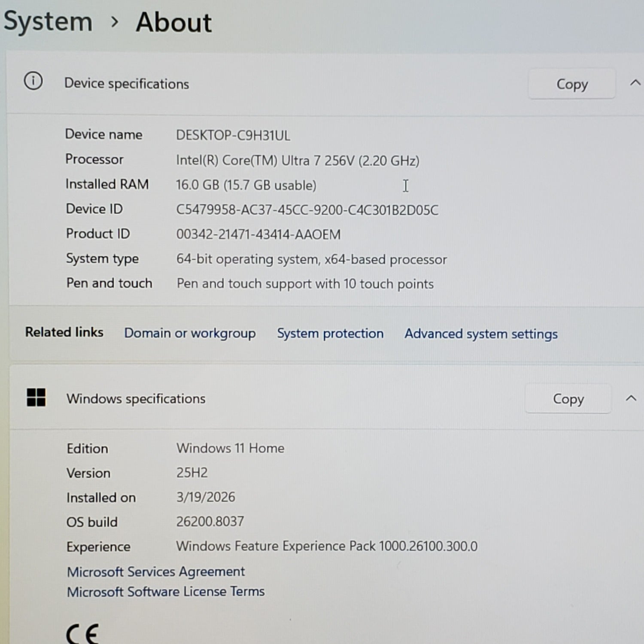Collapse the Device specifications section chevron
This screenshot has width=644, height=644.
pos(635,83)
